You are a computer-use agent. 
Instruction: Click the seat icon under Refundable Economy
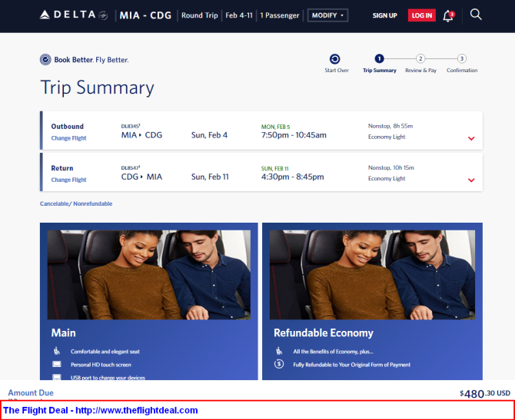(279, 351)
